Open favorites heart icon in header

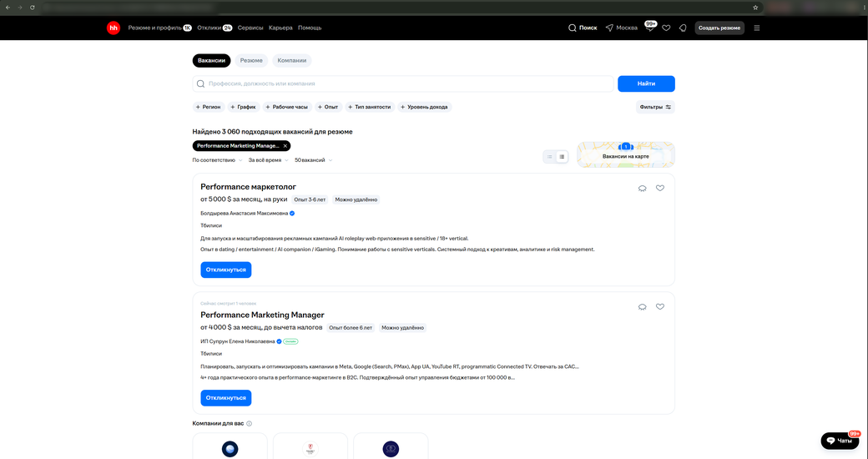[666, 28]
